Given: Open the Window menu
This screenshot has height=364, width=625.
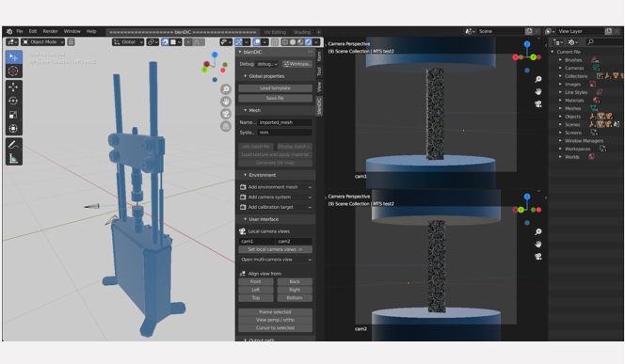Looking at the screenshot, I should tap(72, 31).
